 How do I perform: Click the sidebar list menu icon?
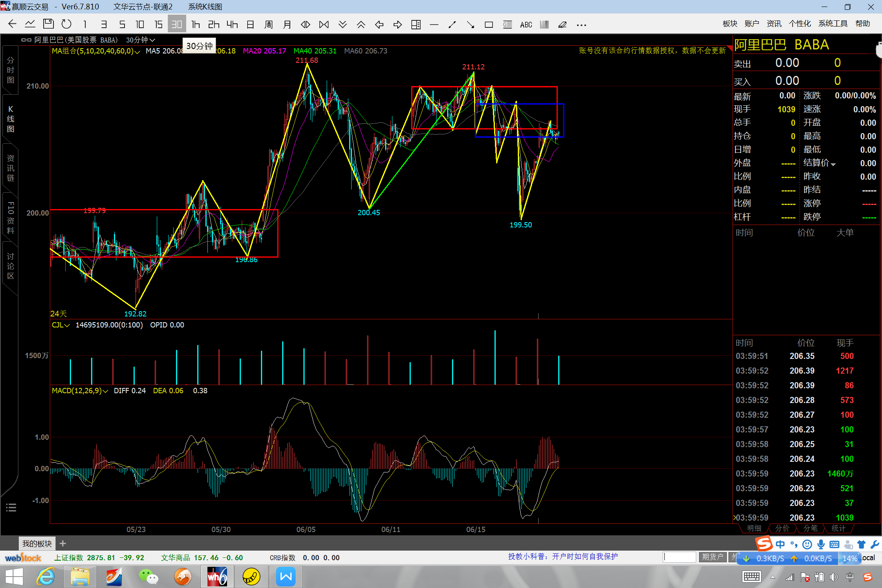point(11,508)
